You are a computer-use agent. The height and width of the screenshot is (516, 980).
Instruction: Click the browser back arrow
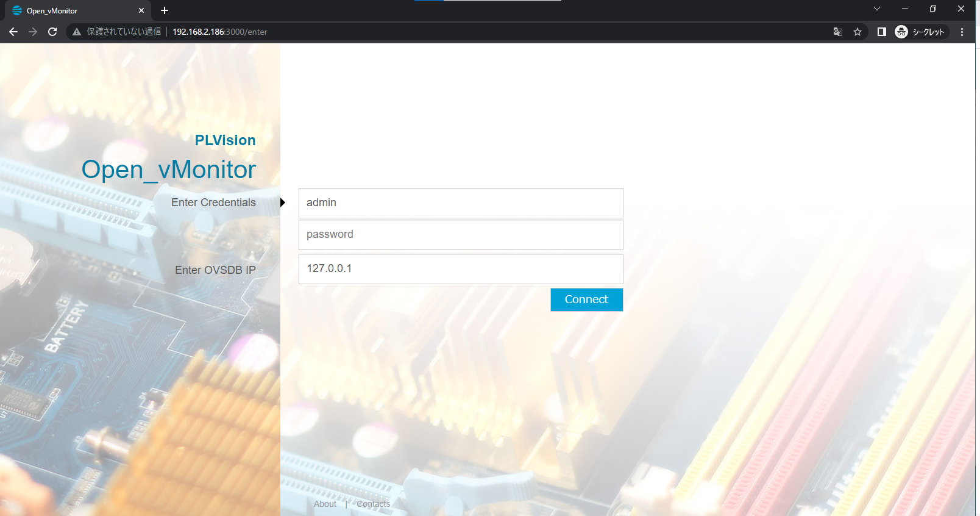pos(13,32)
